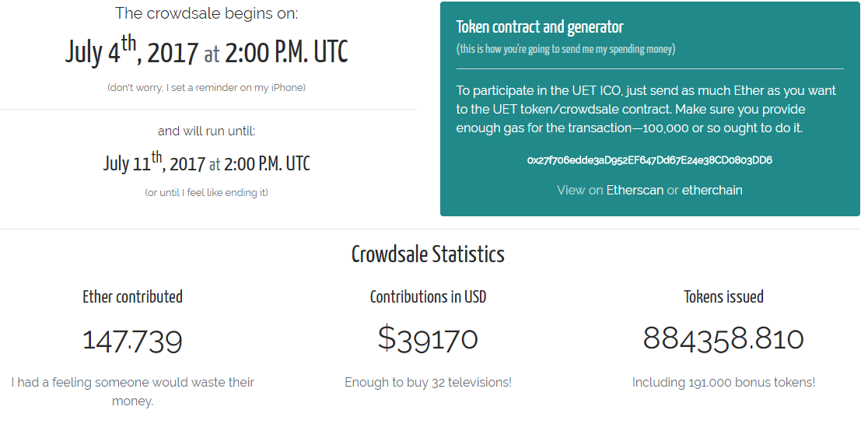868x424 pixels.
Task: Click the 'or until I feel like ending it' note
Action: coord(206,193)
